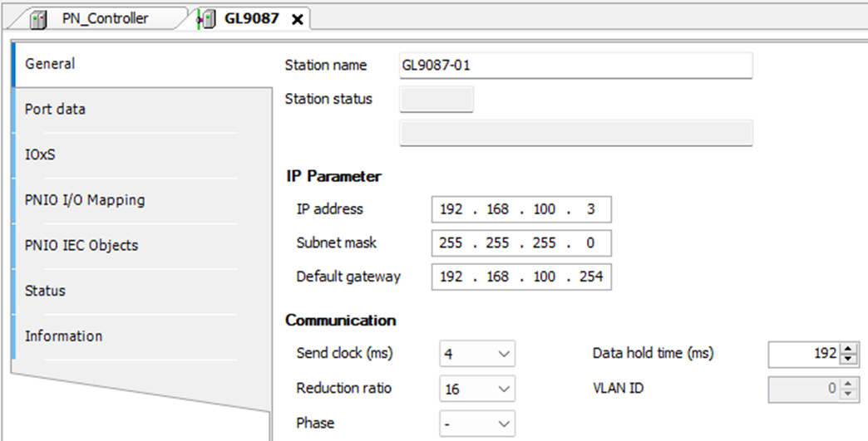This screenshot has width=868, height=441.
Task: Close the GL9087 editor tab
Action: (297, 19)
